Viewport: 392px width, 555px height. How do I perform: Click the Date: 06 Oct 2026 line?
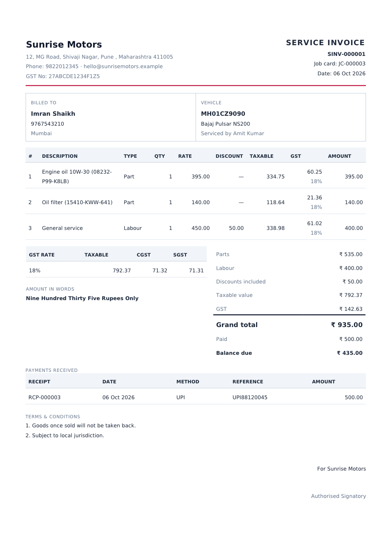pos(341,73)
